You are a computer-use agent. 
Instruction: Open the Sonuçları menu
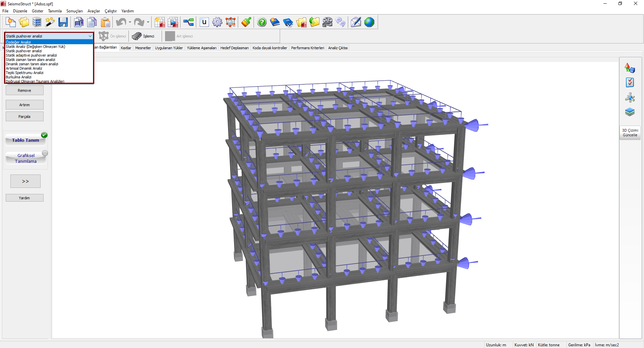pyautogui.click(x=74, y=11)
